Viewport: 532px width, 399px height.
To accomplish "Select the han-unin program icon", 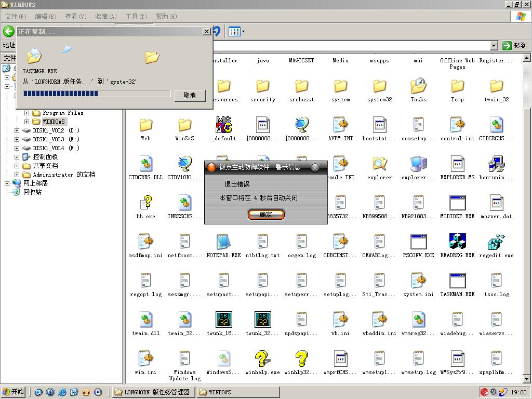I will (496, 164).
